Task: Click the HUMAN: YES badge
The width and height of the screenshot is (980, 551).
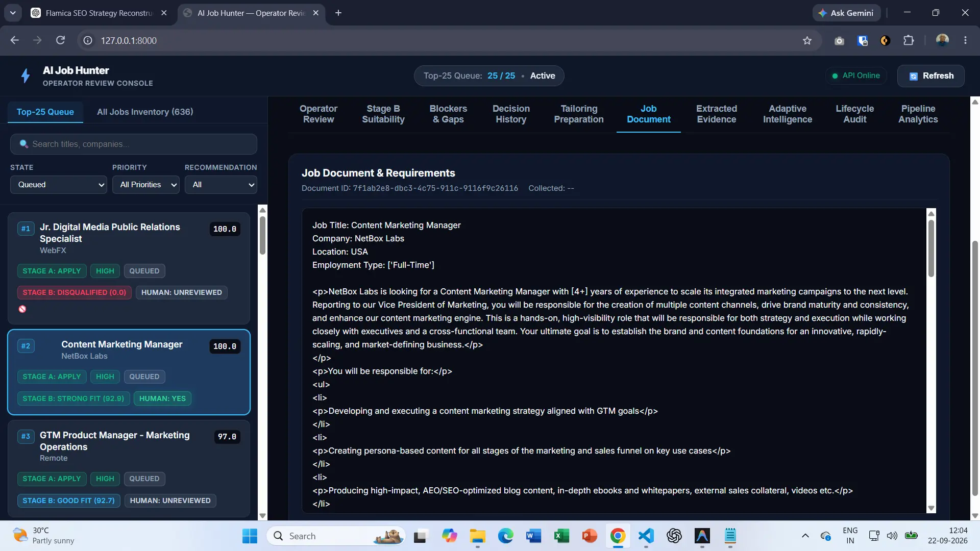Action: [x=162, y=398]
